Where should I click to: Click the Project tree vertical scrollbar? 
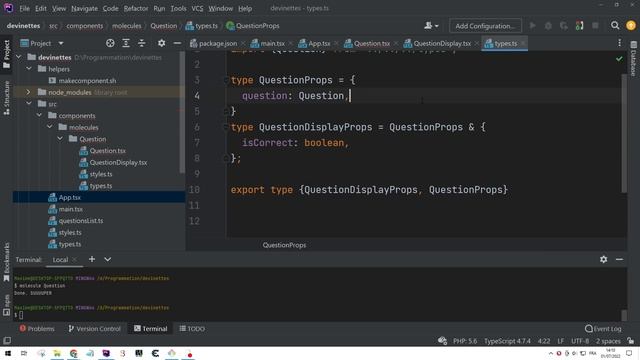182,112
